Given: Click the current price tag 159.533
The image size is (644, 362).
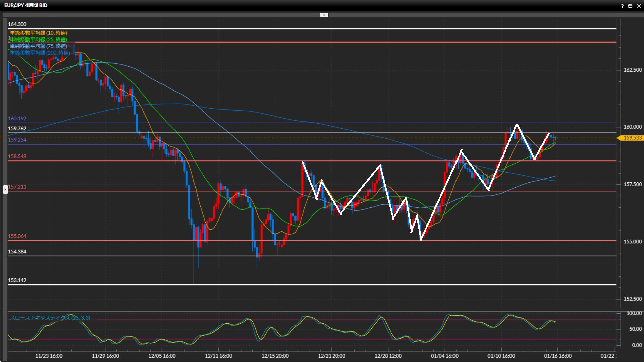Looking at the screenshot, I should [632, 138].
